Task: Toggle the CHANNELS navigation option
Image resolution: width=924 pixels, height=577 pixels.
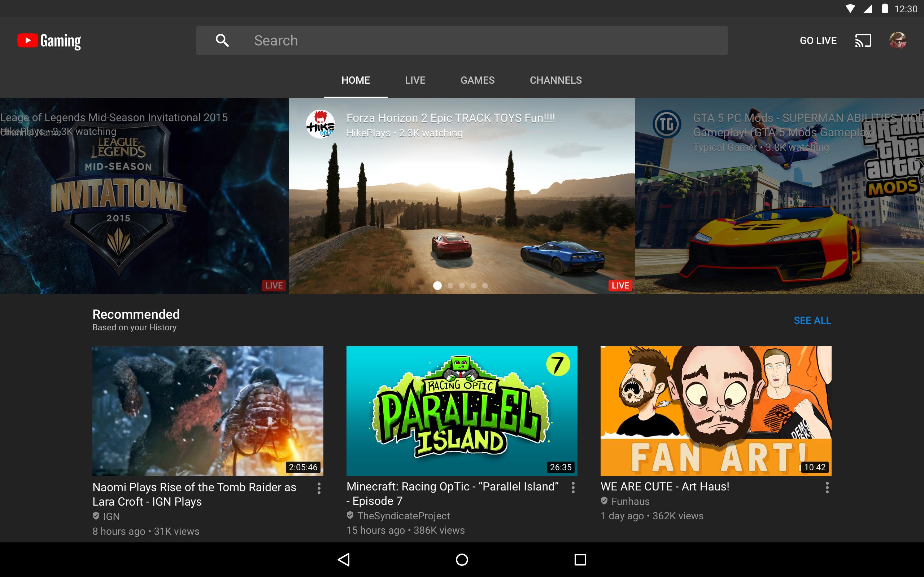Action: tap(556, 80)
